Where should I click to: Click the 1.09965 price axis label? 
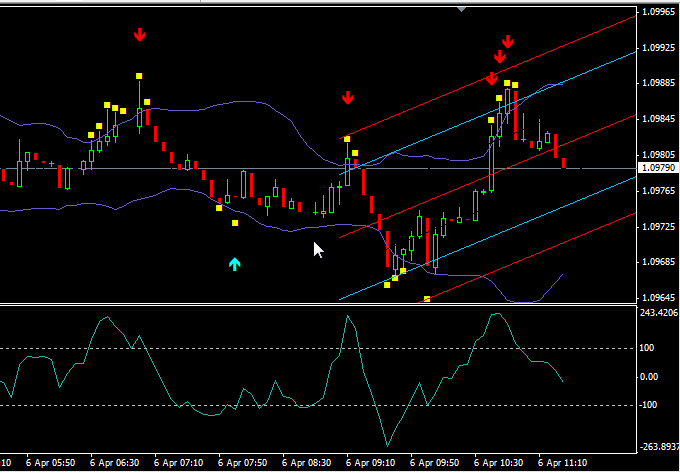coord(660,13)
